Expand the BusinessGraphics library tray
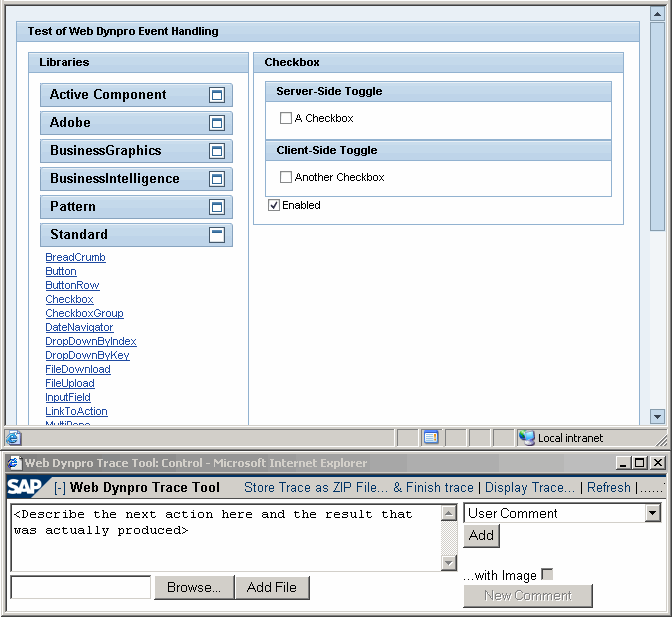 [x=217, y=151]
